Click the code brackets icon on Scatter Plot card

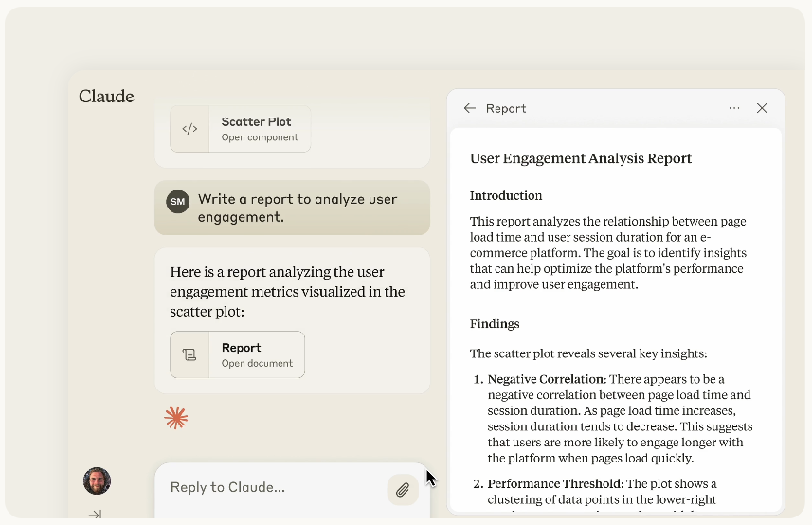(x=189, y=129)
